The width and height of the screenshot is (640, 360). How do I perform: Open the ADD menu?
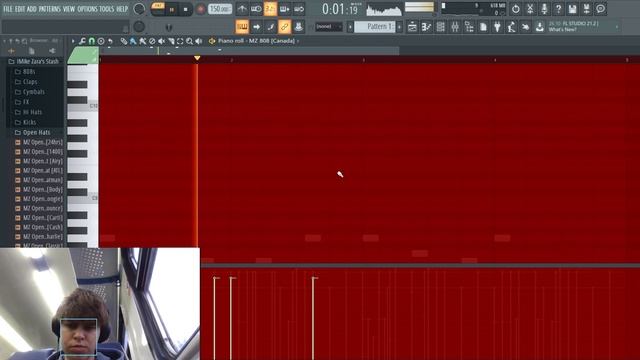31,9
